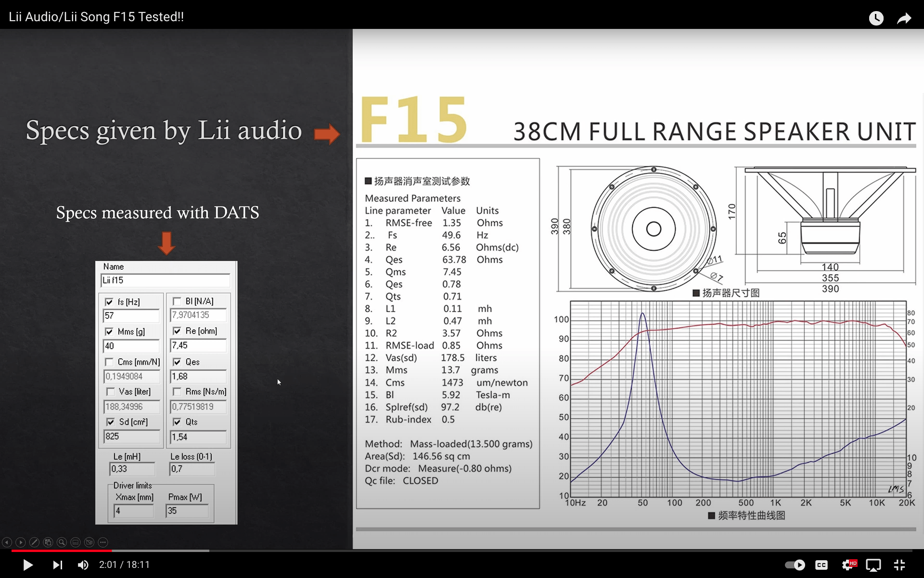Click the Sd field showing 825

[132, 436]
